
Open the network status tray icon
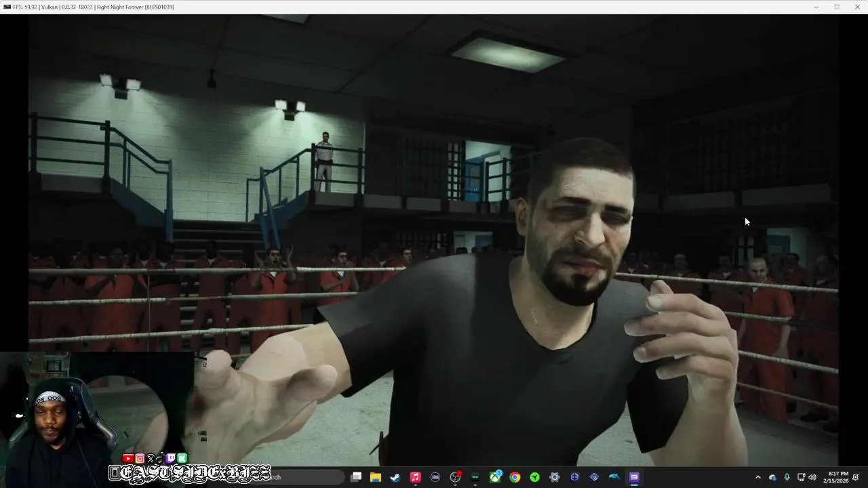(x=801, y=477)
